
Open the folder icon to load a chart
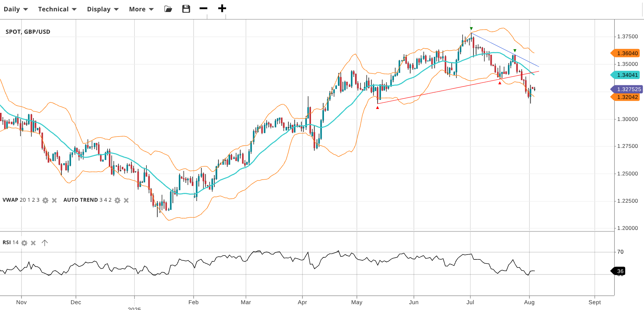tap(168, 9)
